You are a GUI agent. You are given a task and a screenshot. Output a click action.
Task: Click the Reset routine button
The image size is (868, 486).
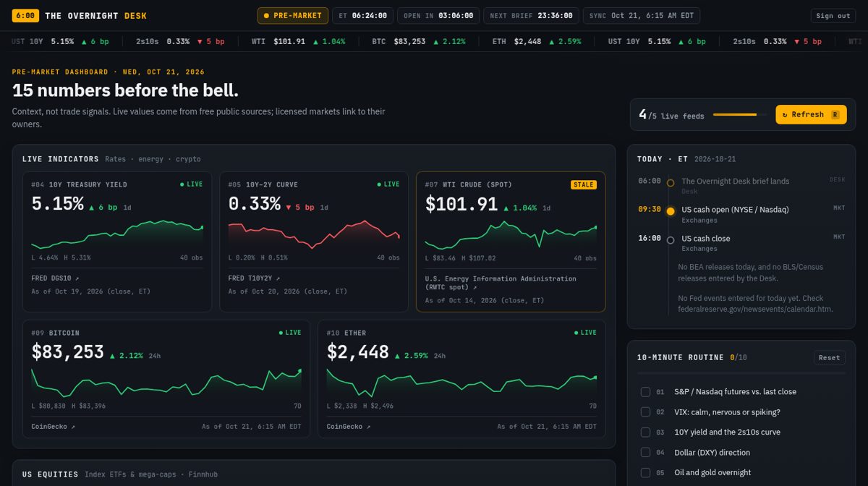[829, 357]
